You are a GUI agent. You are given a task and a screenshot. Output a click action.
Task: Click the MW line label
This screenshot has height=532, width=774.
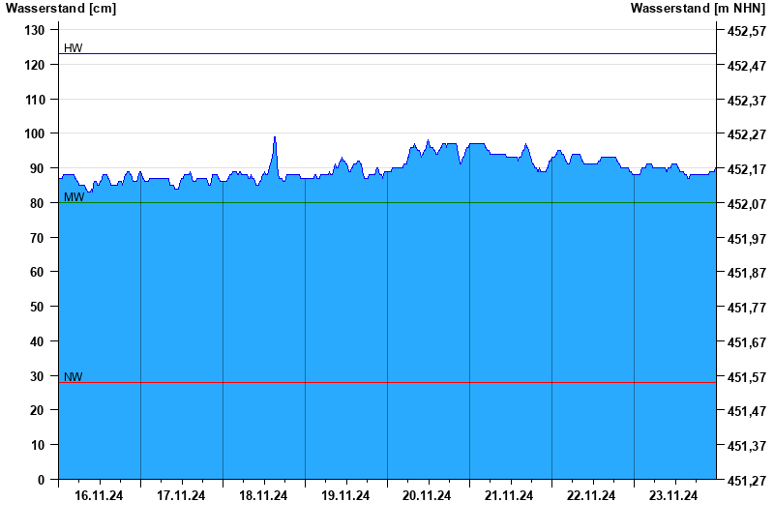pyautogui.click(x=74, y=197)
